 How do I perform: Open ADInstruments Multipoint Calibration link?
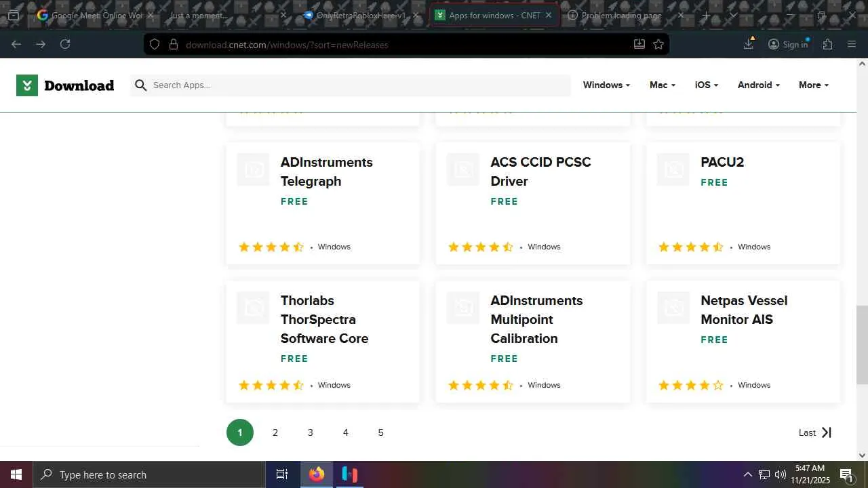536,319
